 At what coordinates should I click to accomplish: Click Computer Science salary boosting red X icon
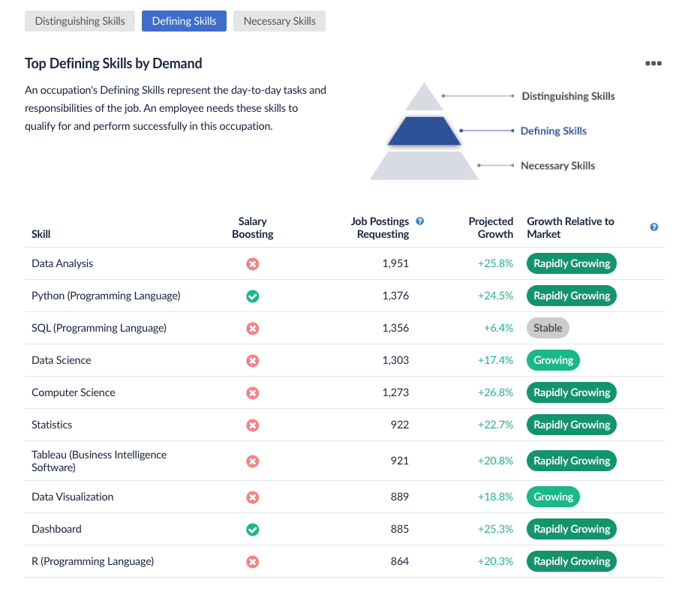pyautogui.click(x=253, y=393)
